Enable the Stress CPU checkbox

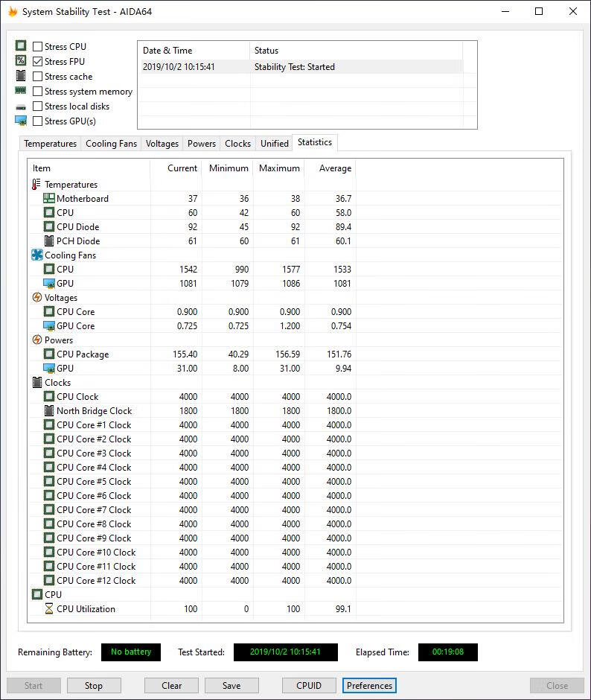tap(38, 46)
